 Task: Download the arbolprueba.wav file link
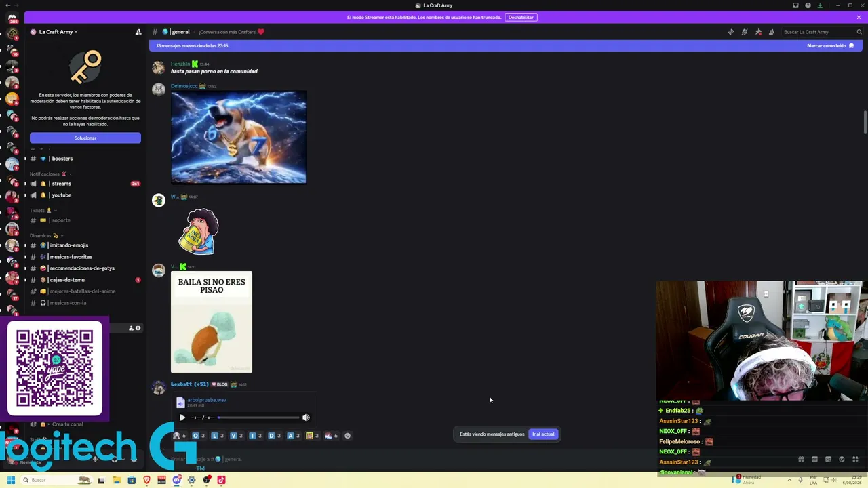coord(206,400)
